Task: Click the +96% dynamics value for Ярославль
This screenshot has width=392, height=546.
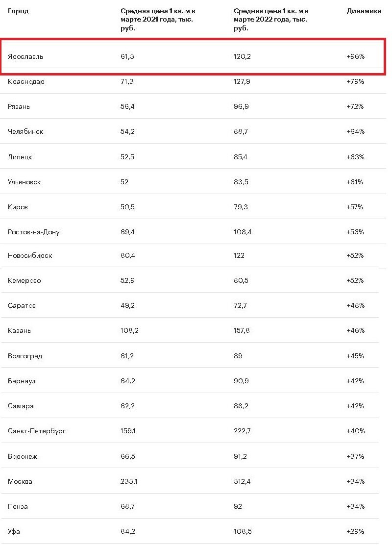Action: click(355, 56)
